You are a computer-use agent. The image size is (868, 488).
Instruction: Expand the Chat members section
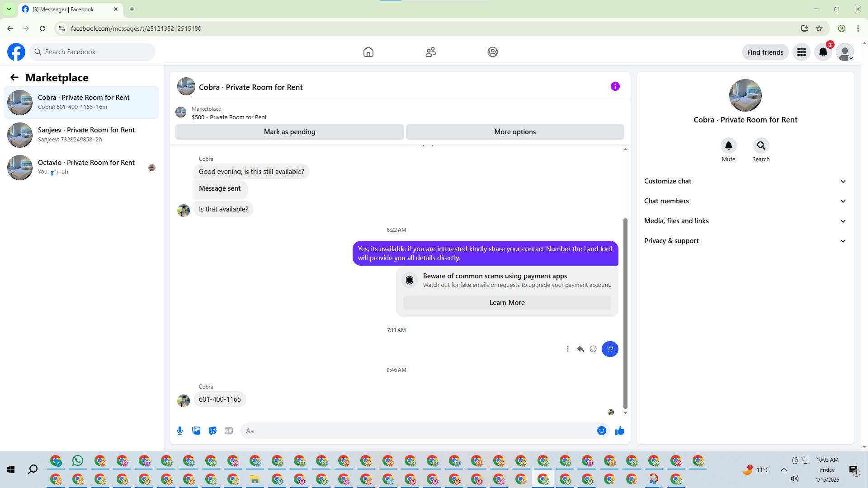[x=745, y=201]
